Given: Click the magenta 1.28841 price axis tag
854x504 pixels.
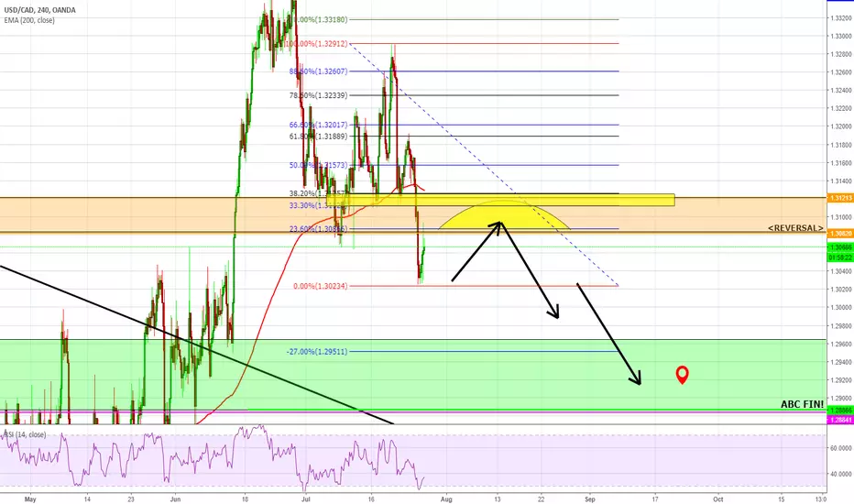Looking at the screenshot, I should pyautogui.click(x=840, y=420).
